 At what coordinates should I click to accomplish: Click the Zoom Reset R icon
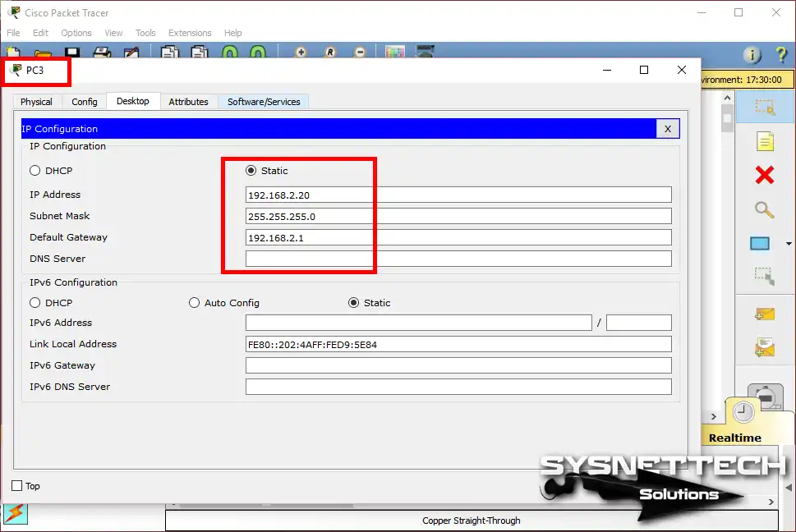click(330, 53)
